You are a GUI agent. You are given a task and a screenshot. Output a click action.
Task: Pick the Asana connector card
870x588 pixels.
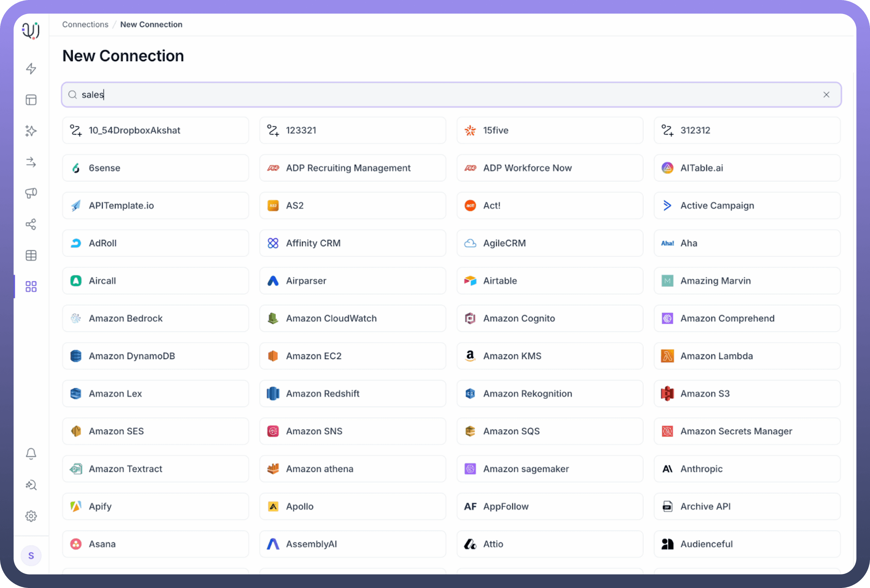(155, 544)
